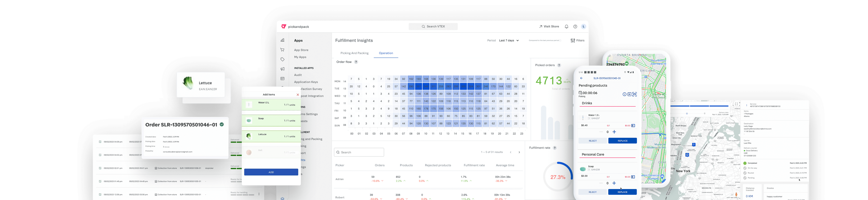Show the Order flow help tooltip
This screenshot has width=868, height=200.
coord(356,62)
